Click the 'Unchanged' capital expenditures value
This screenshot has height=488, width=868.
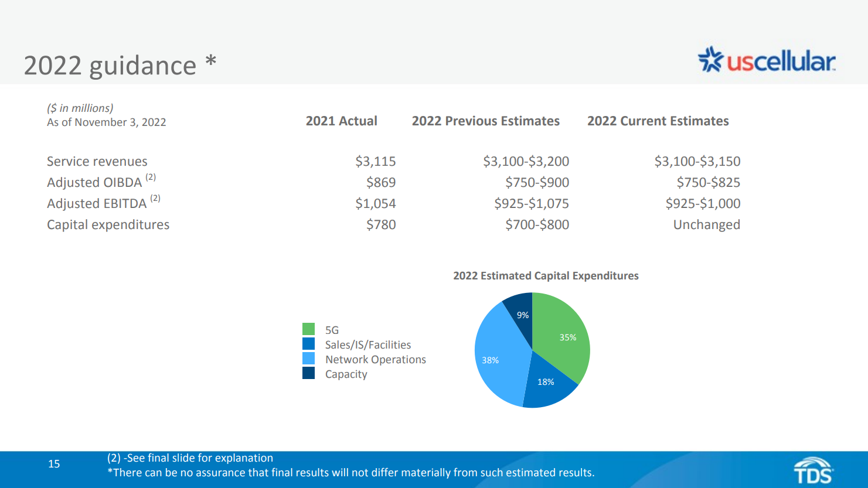point(706,225)
